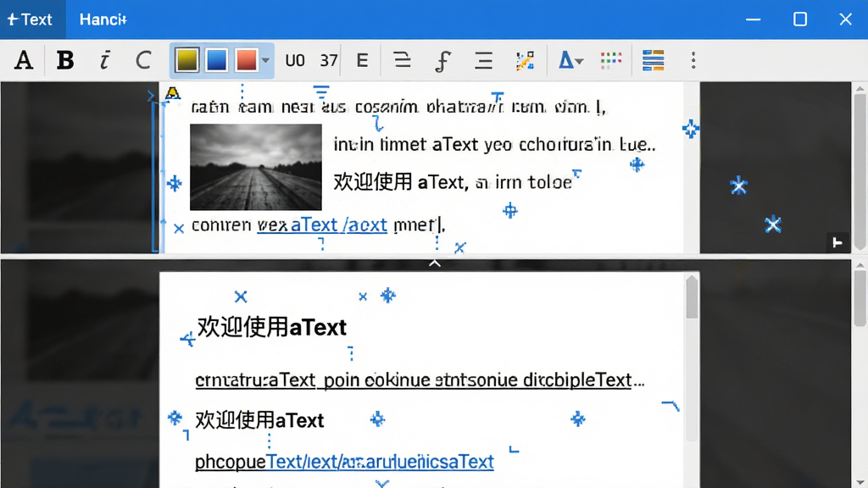Open the vertical three-dots overflow menu
The height and width of the screenshot is (488, 868).
click(693, 60)
